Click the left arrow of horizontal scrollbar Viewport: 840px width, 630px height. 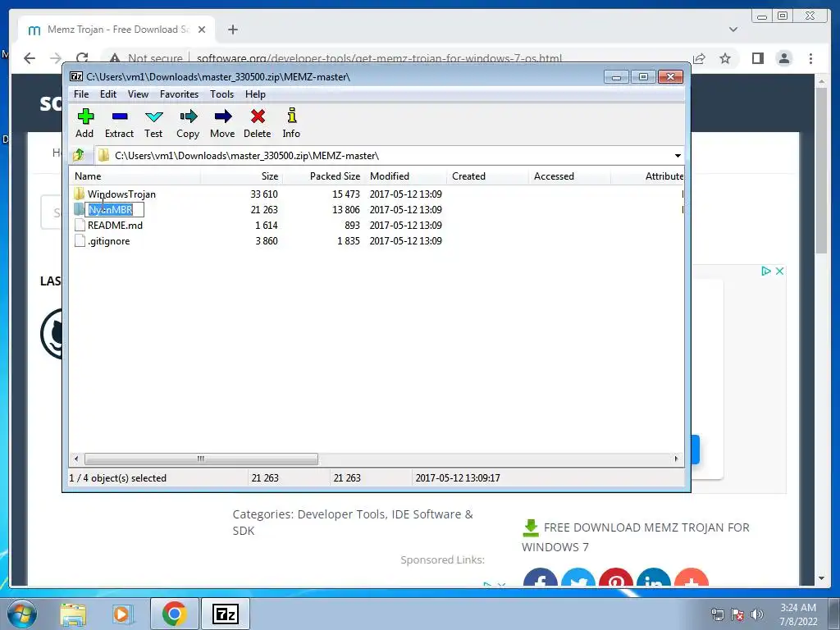76,459
